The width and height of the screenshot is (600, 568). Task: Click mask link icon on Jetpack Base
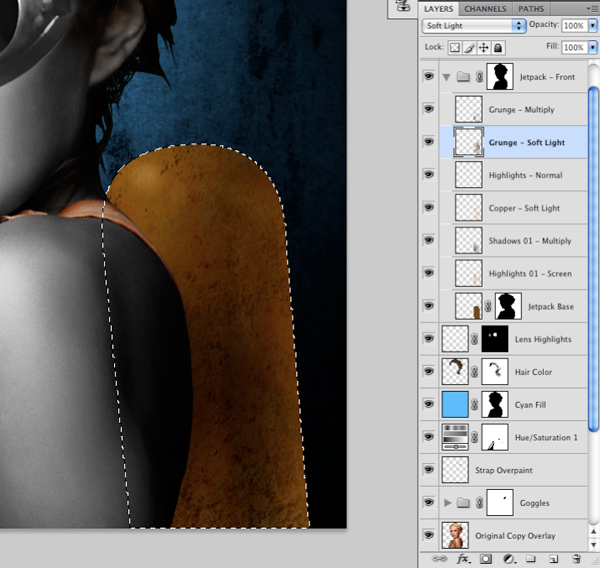tap(488, 306)
